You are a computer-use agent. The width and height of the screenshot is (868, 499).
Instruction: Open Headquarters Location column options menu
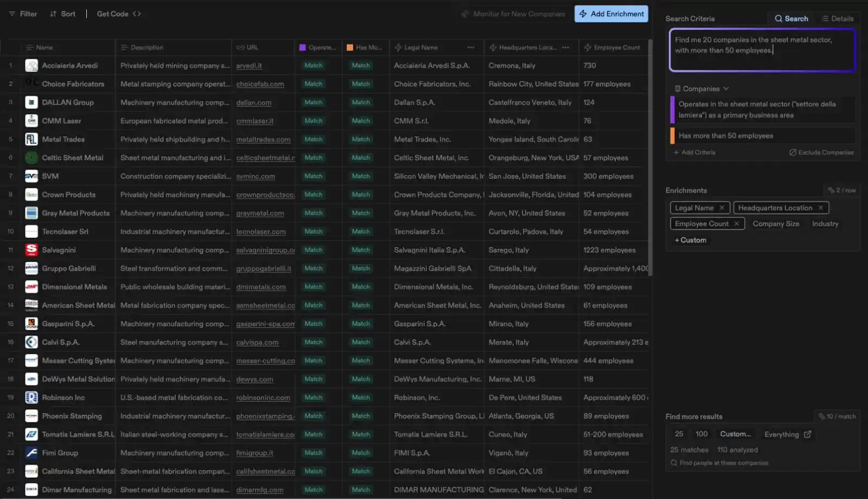[566, 47]
